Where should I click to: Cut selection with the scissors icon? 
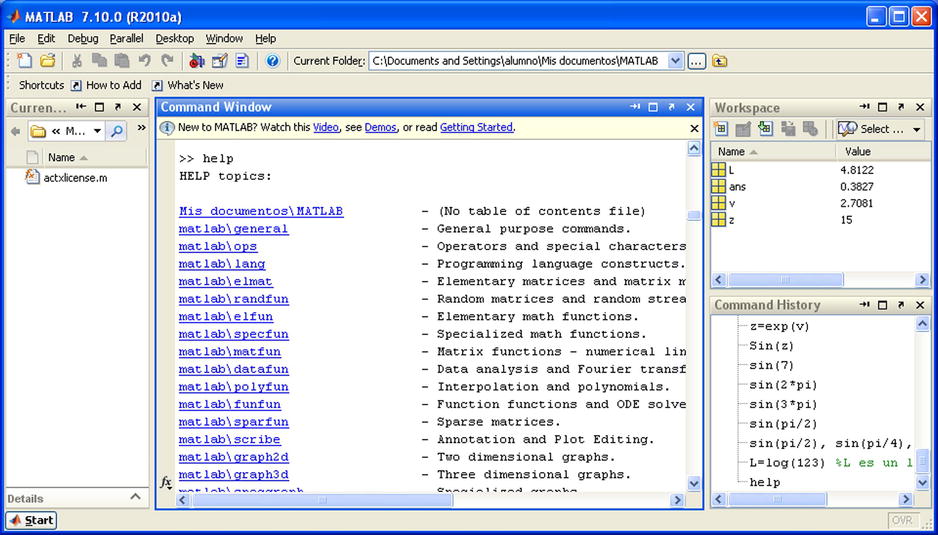[x=77, y=60]
